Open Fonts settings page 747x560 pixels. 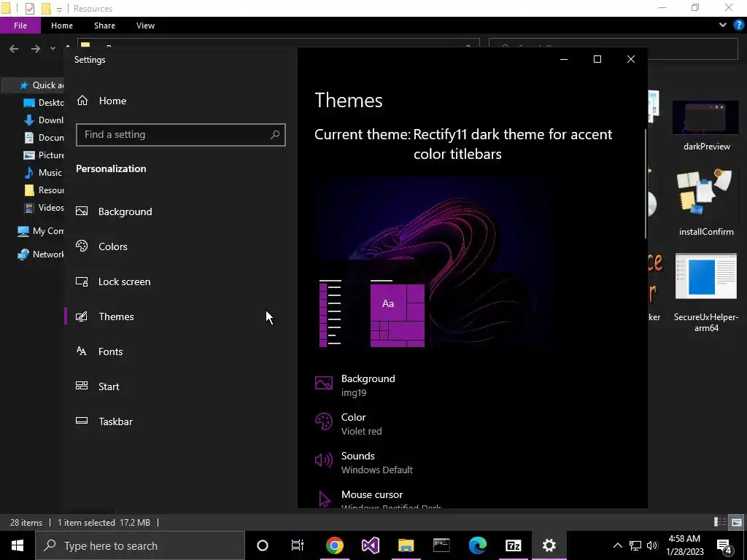pos(99,351)
